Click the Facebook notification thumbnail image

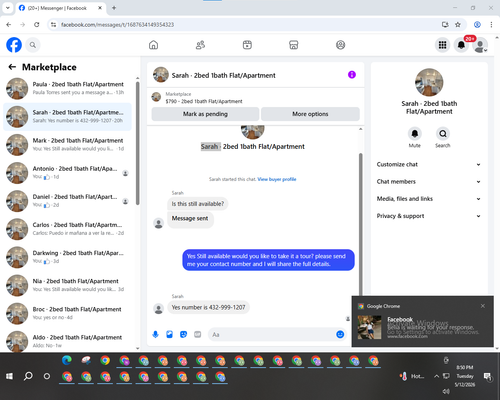click(369, 328)
